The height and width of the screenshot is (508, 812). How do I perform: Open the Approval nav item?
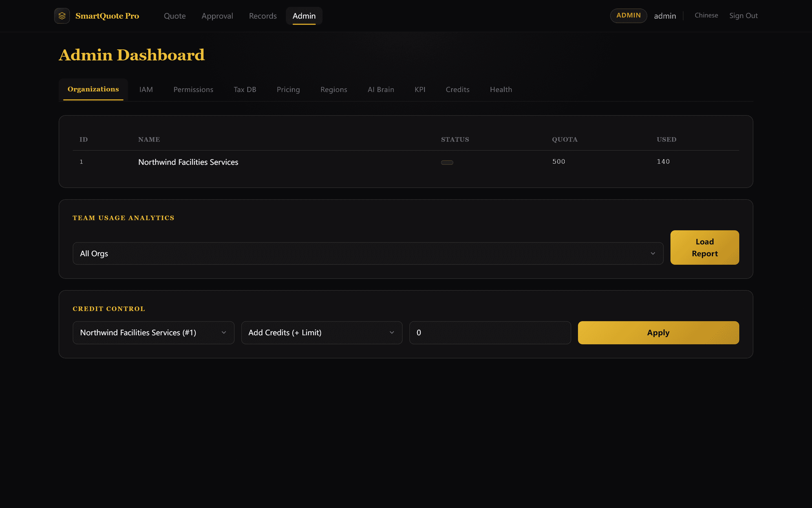point(217,16)
